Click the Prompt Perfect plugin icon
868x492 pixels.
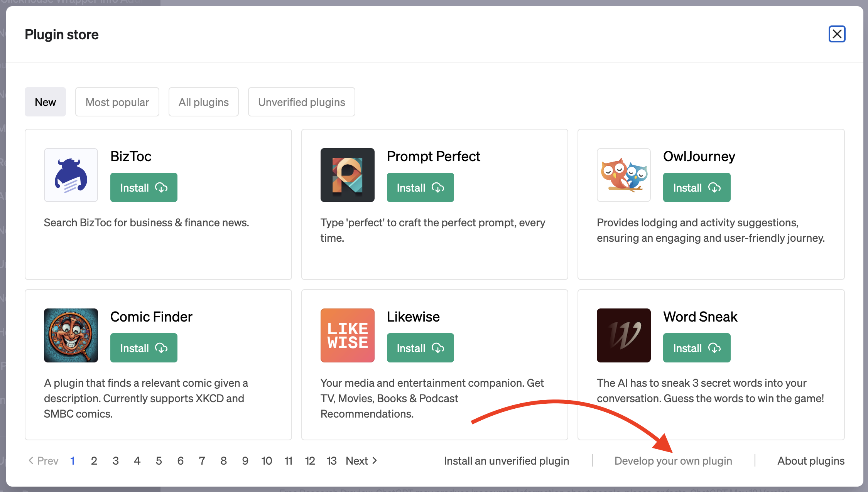pos(348,175)
